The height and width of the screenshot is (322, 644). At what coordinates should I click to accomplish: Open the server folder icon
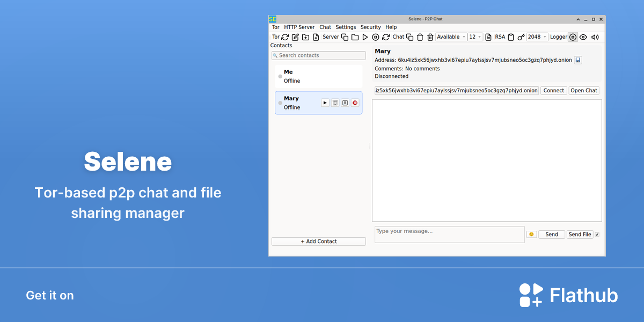355,37
